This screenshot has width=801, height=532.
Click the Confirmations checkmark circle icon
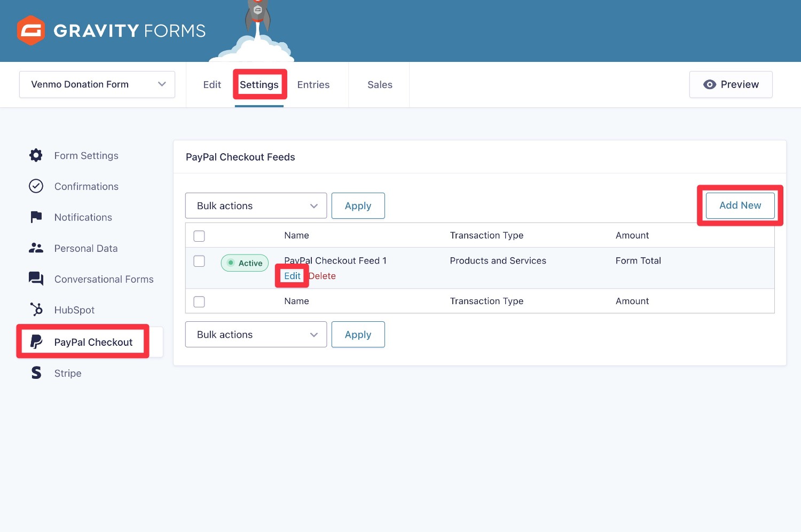click(36, 186)
